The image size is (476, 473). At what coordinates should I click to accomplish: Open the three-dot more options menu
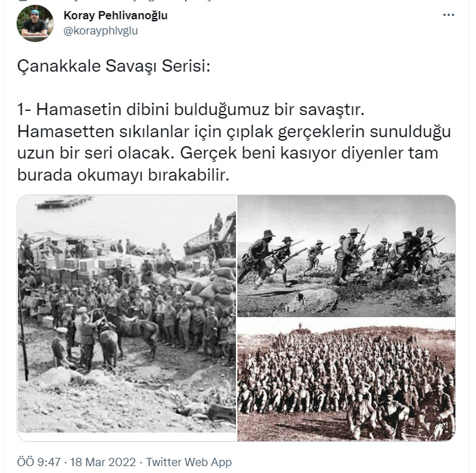tap(448, 15)
